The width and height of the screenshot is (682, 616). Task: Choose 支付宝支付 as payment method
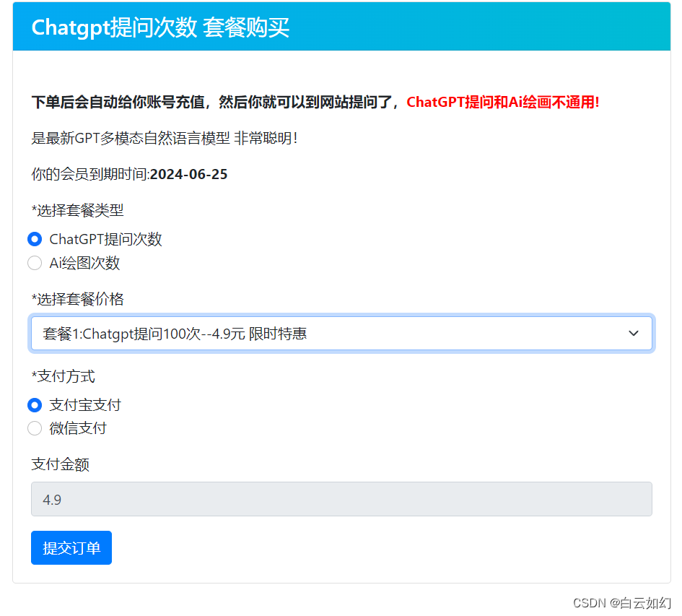[x=35, y=405]
